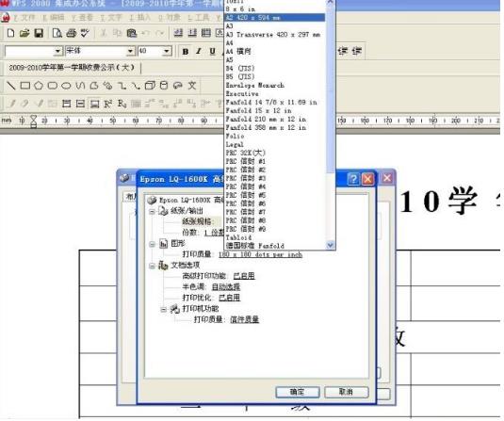Select the 3D Box drawing tool
504x421 pixels.
point(150,86)
